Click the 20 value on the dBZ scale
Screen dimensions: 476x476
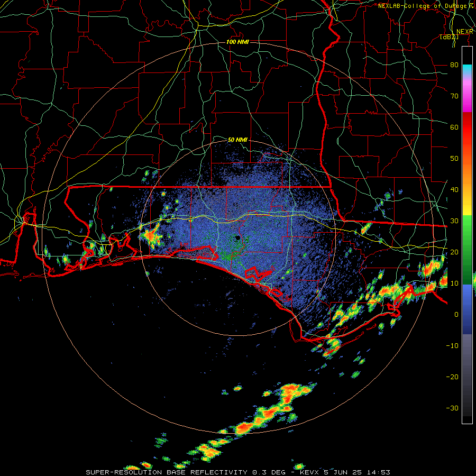[x=454, y=252]
